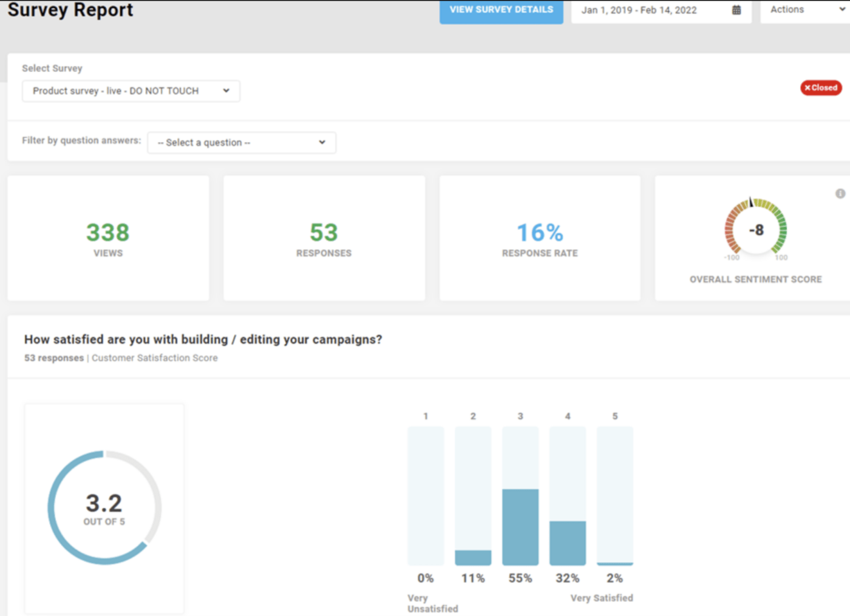Click the red Closed status badge
This screenshot has width=850, height=616.
pos(820,88)
